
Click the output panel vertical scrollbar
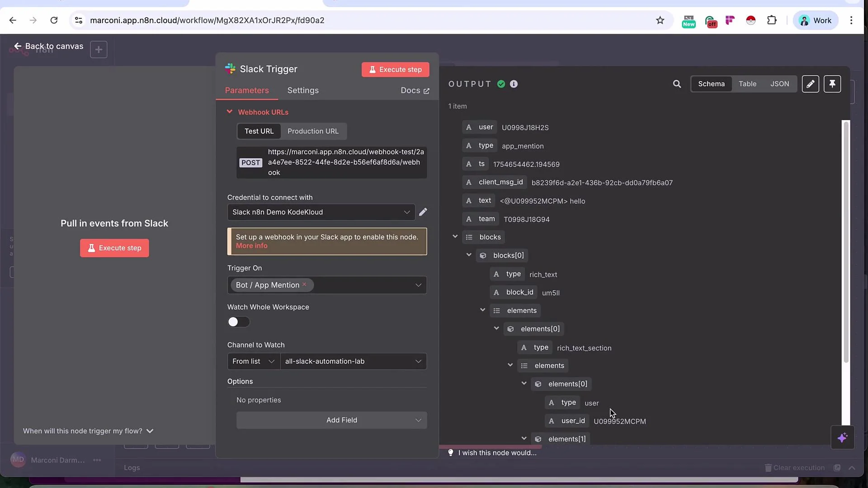tap(846, 242)
